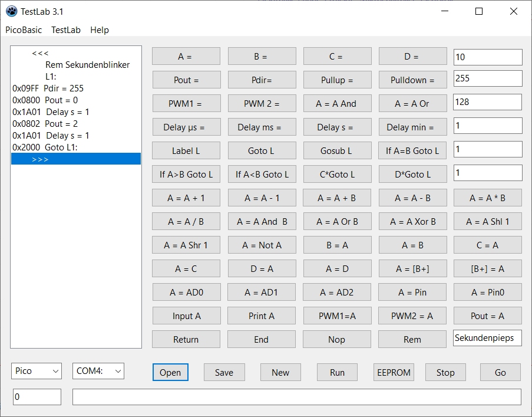Open the TestLab menu
This screenshot has width=532, height=417.
(65, 30)
